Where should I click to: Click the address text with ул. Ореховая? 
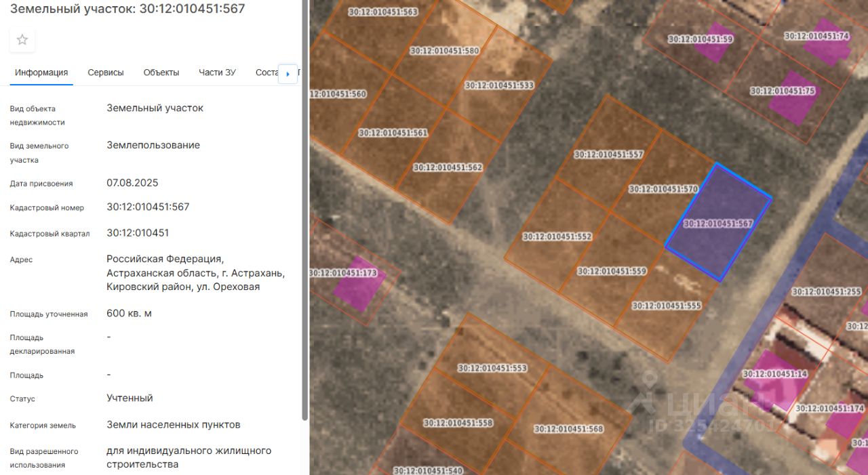pyautogui.click(x=196, y=273)
